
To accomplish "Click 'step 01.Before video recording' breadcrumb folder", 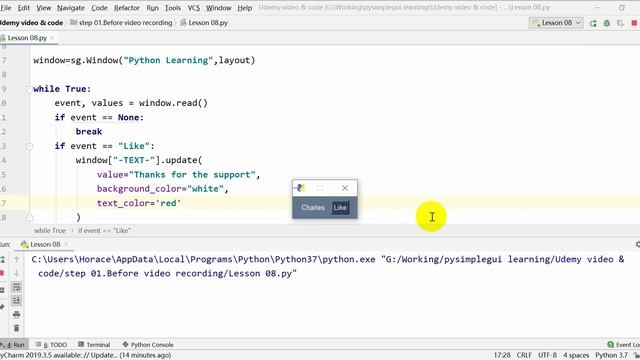I will point(121,23).
